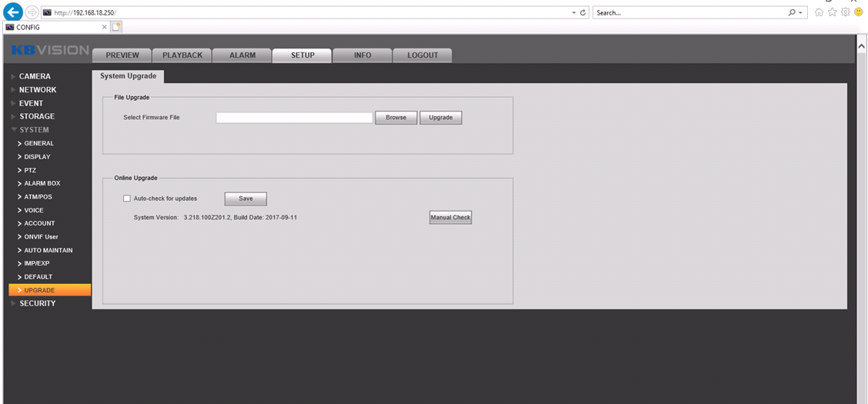Click the browser back arrow button
The width and height of the screenshot is (868, 404).
[13, 13]
